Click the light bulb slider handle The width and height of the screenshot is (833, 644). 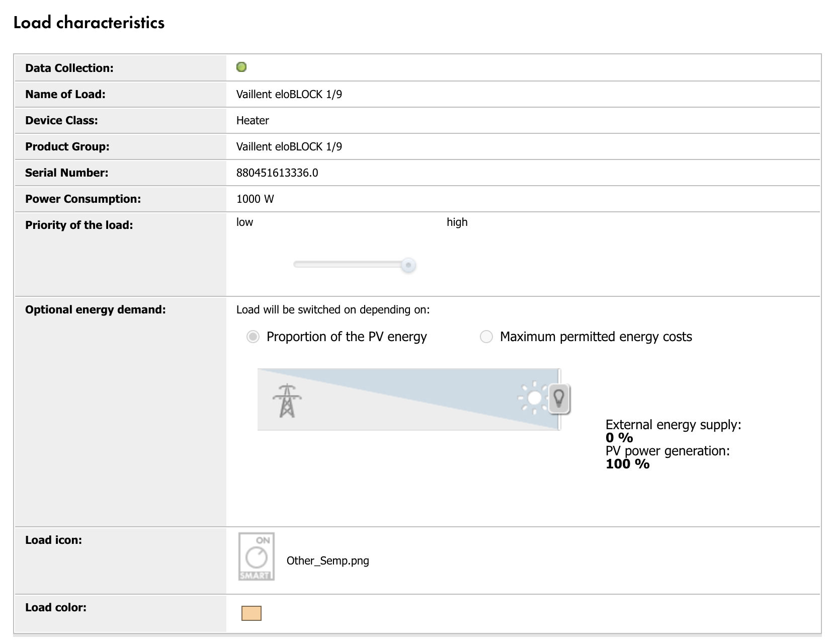tap(559, 399)
